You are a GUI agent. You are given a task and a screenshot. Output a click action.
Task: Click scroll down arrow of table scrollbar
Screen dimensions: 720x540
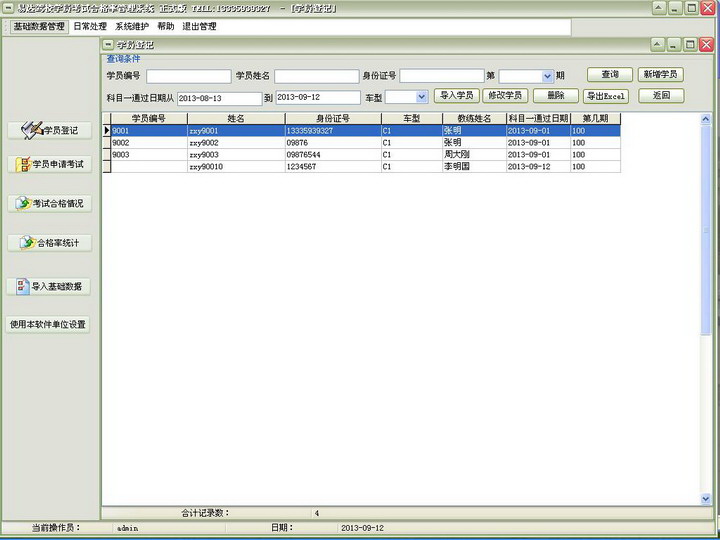[706, 499]
